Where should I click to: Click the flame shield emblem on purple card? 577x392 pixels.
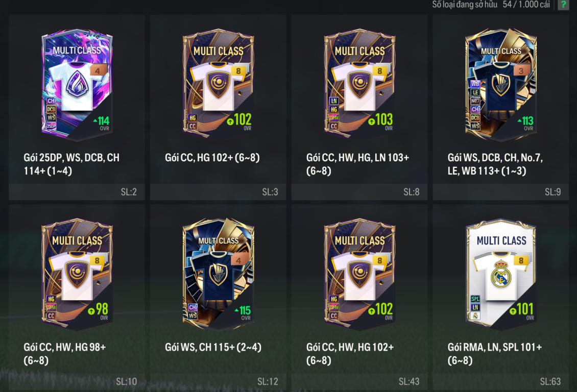coord(77,84)
